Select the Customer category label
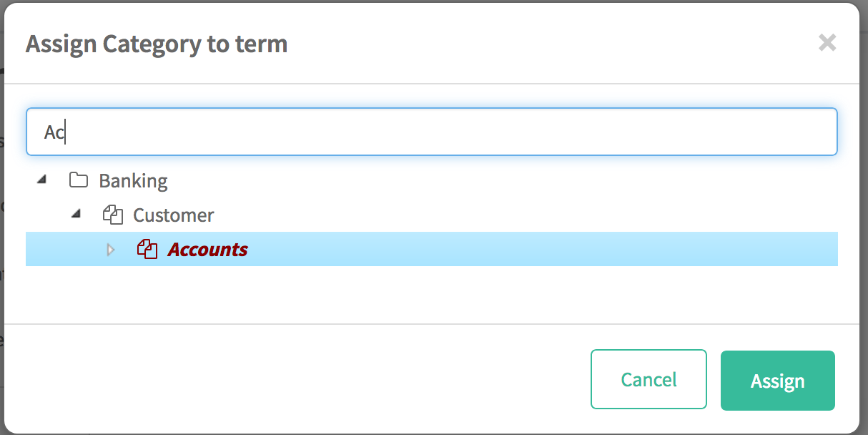The width and height of the screenshot is (868, 435). tap(173, 215)
